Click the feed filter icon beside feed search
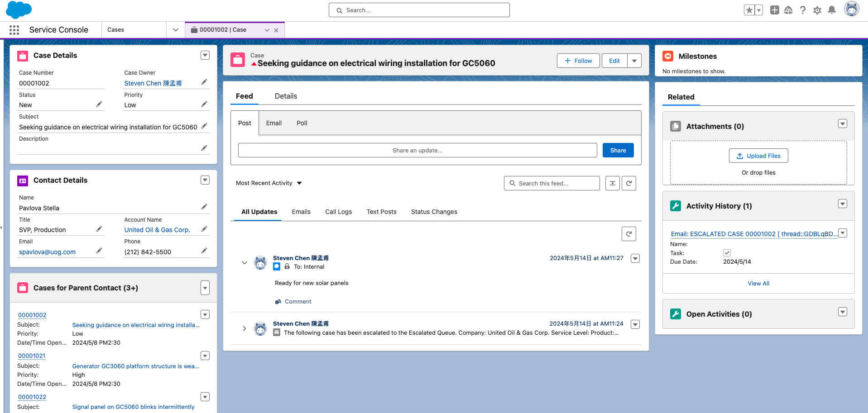Image resolution: width=868 pixels, height=413 pixels. [x=613, y=183]
